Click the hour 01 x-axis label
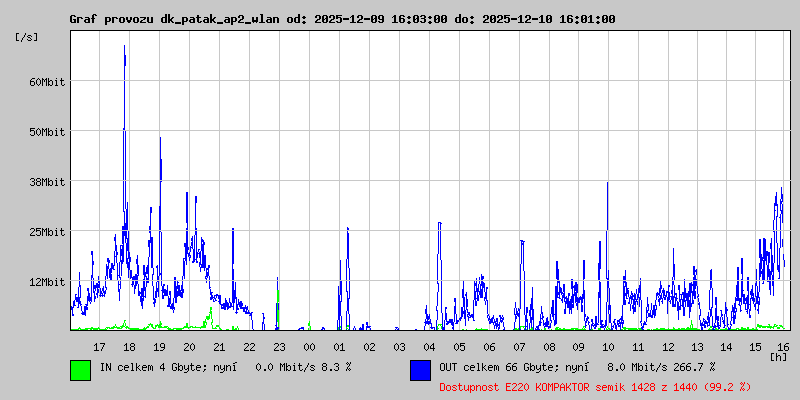The image size is (800, 400). (339, 347)
